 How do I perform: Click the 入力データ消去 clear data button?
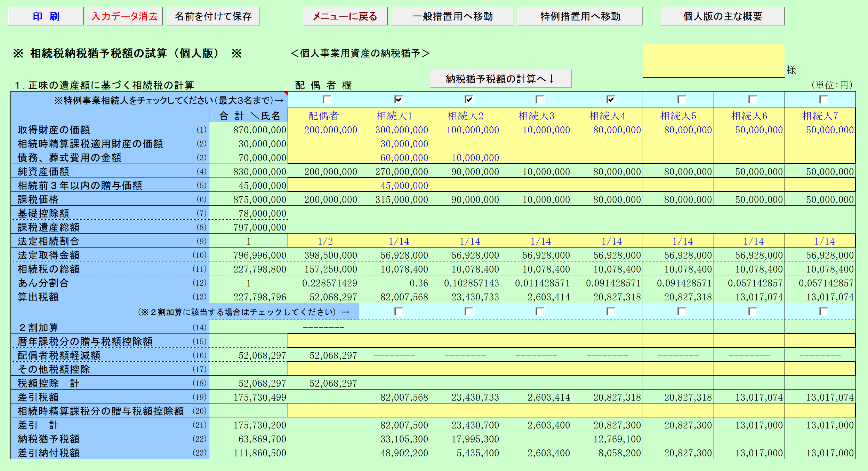(124, 16)
